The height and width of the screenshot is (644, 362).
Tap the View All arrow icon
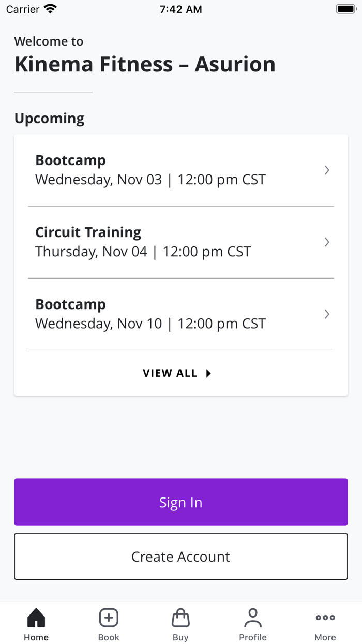click(x=208, y=373)
